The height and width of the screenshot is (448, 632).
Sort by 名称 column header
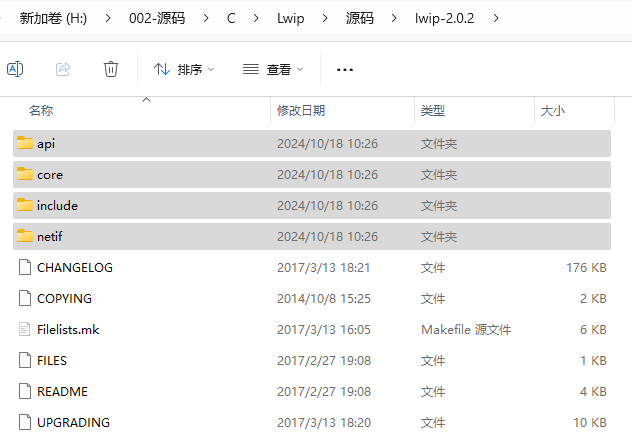41,111
